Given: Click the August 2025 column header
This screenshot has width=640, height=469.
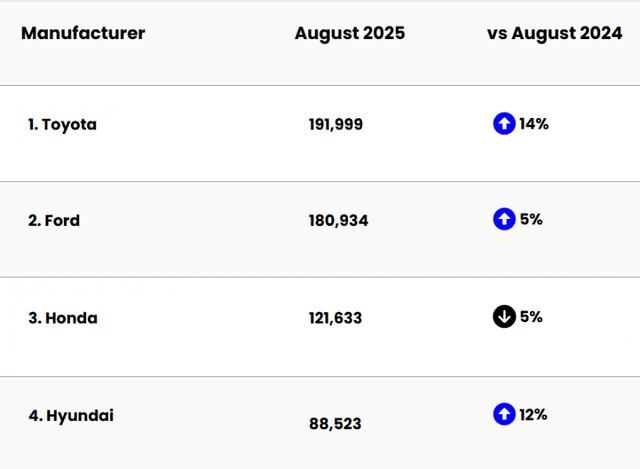Looking at the screenshot, I should [350, 33].
